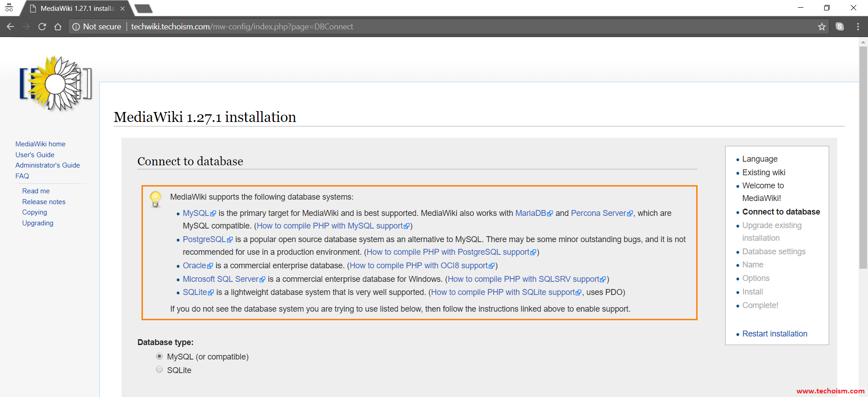Screen dimensions: 868x397
Task: Follow the SQLite external link in the list
Action: point(198,292)
